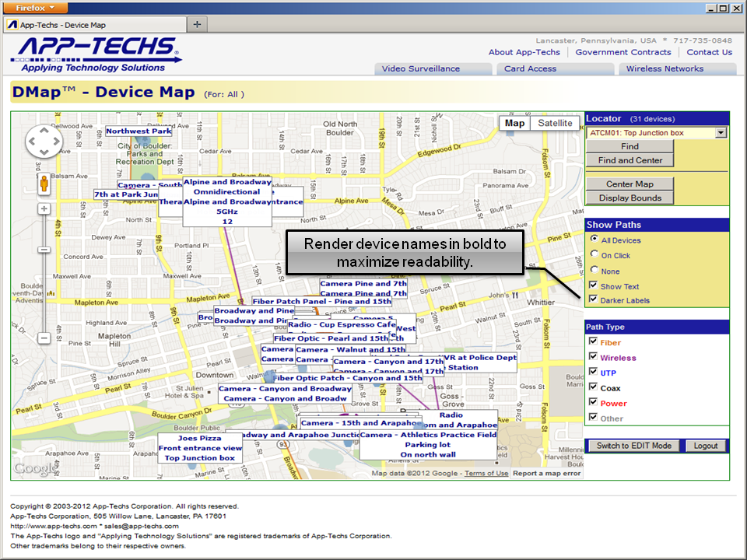Click VR at Police Dept Station label

tap(480, 362)
